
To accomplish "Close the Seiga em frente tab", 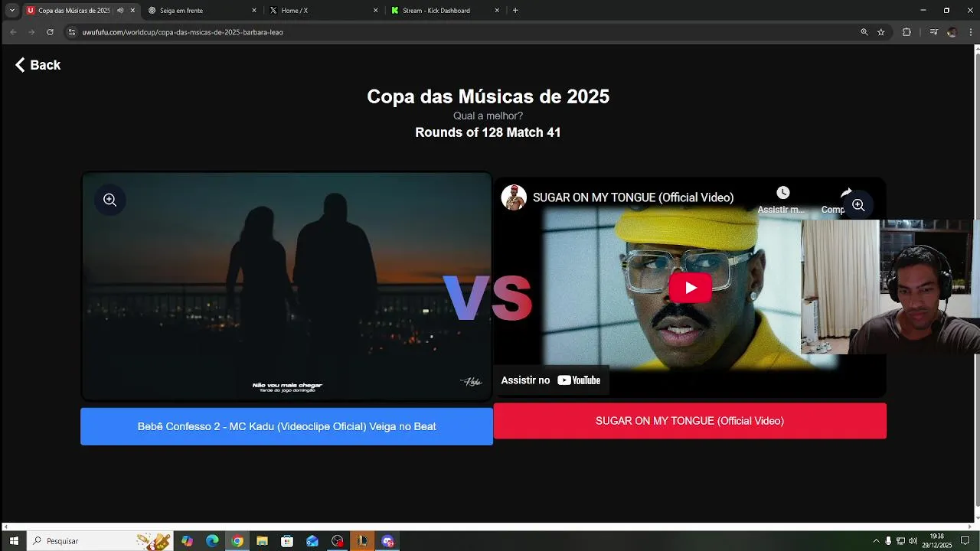I will tap(254, 11).
